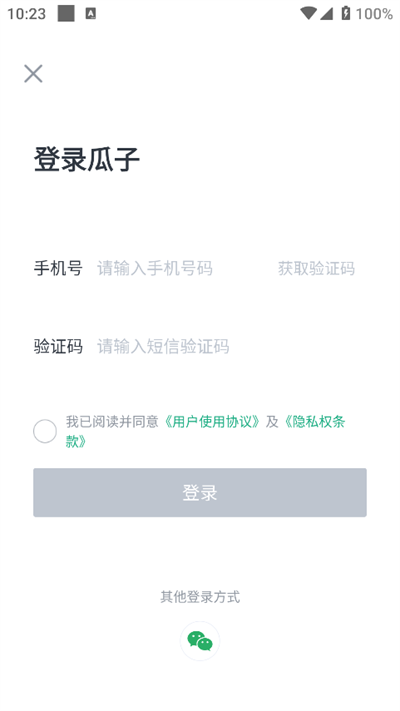This screenshot has width=400, height=711.
Task: Tap the cellular signal icon
Action: pyautogui.click(x=326, y=14)
